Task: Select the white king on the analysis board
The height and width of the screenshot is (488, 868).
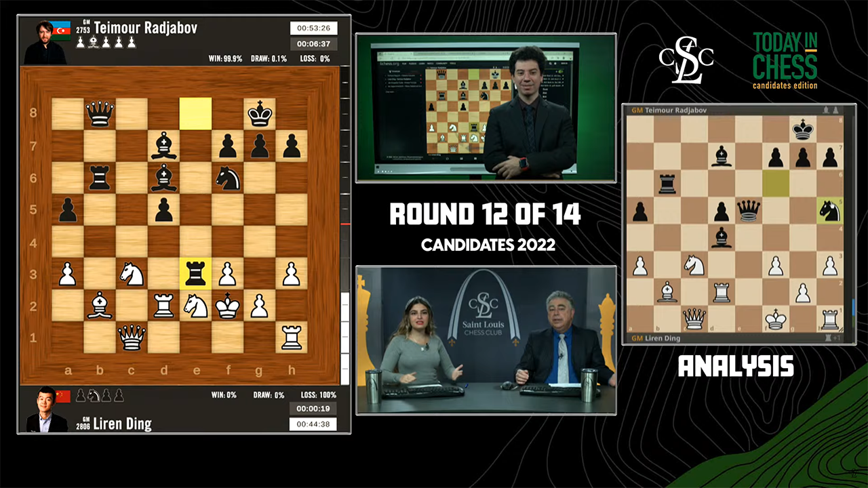Action: click(776, 319)
